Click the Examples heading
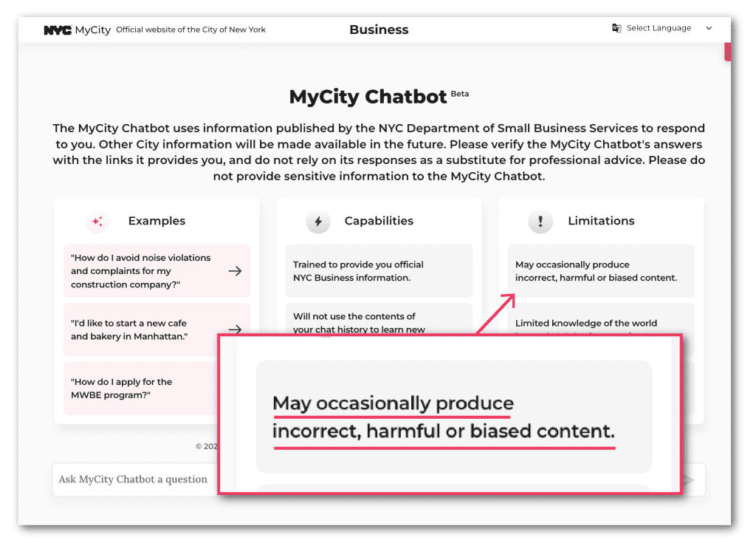Image resolution: width=756 pixels, height=543 pixels. point(157,221)
